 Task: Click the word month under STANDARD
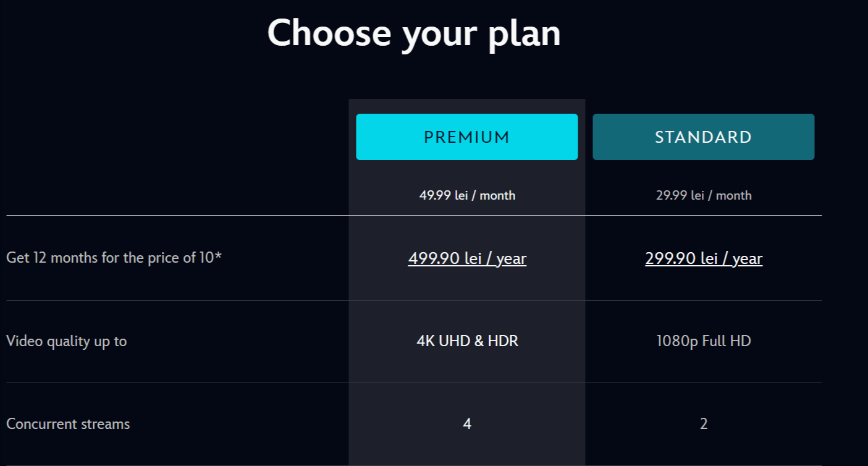(734, 195)
